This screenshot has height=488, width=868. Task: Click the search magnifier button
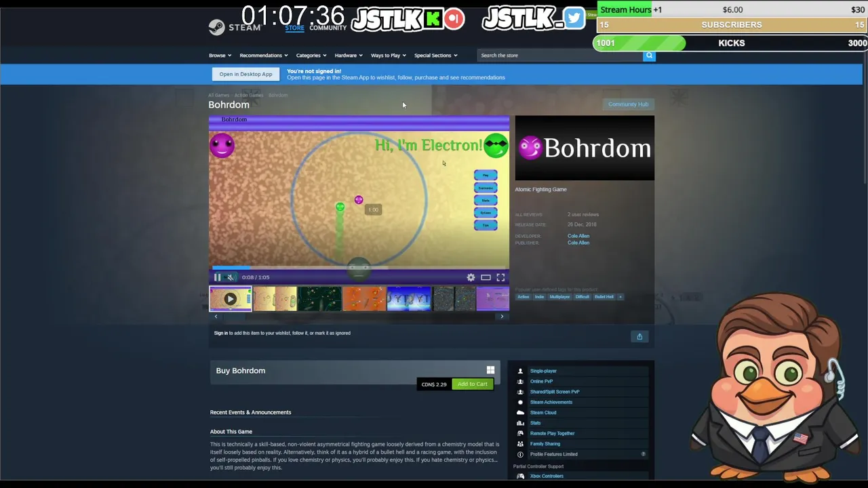[649, 56]
